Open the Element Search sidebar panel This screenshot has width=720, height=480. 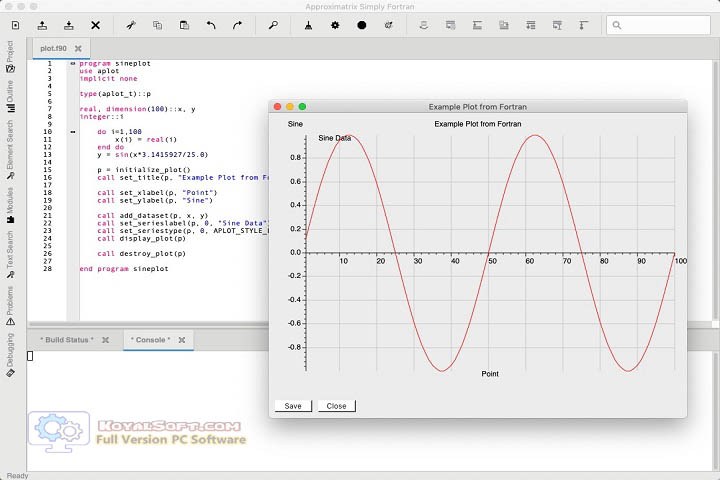click(10, 150)
